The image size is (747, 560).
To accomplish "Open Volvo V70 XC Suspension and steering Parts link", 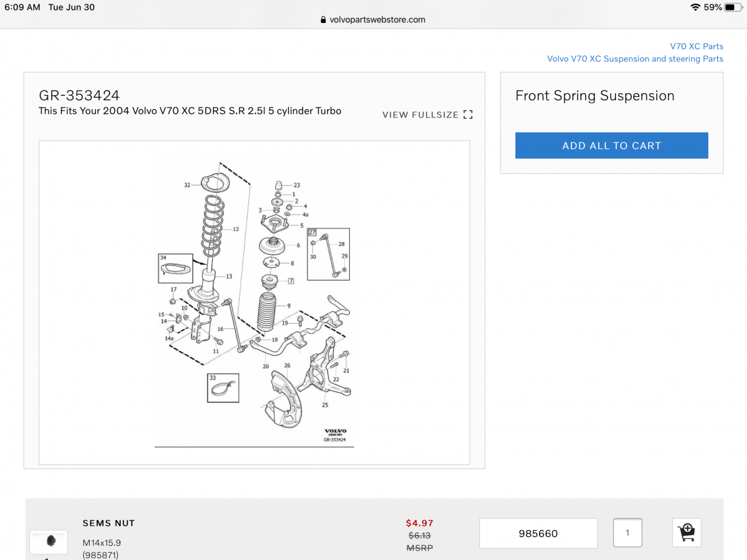I will [635, 59].
